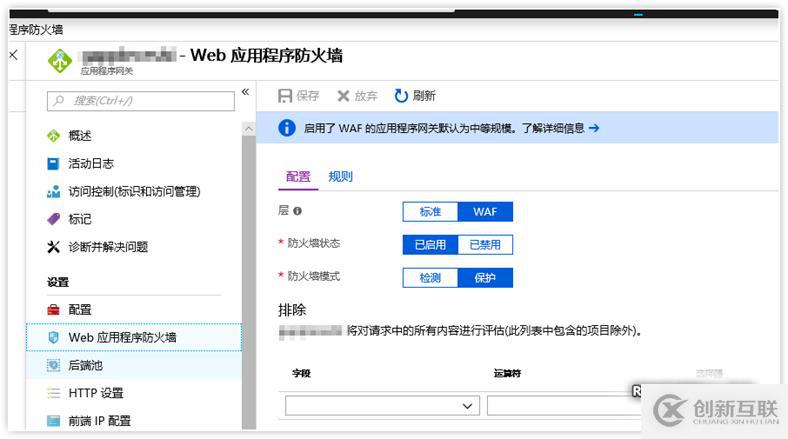Image resolution: width=788 pixels, height=439 pixels.
Task: Click the 刷新 button text
Action: (x=424, y=95)
